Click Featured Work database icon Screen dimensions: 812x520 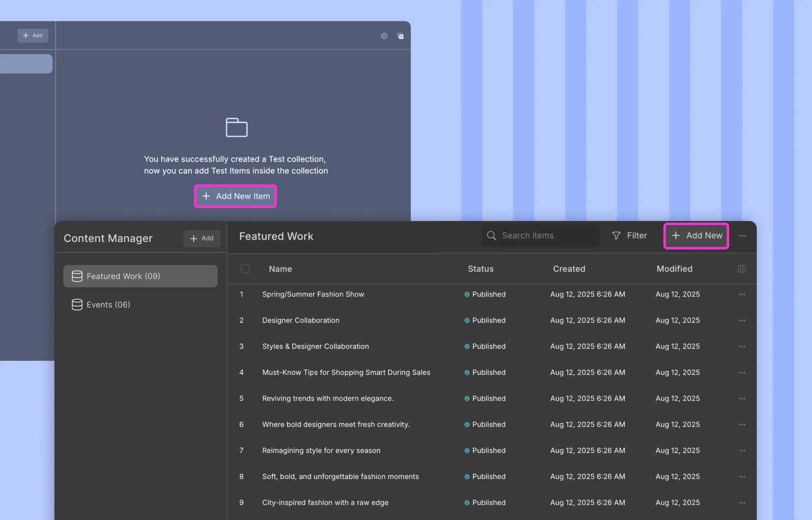(x=77, y=276)
